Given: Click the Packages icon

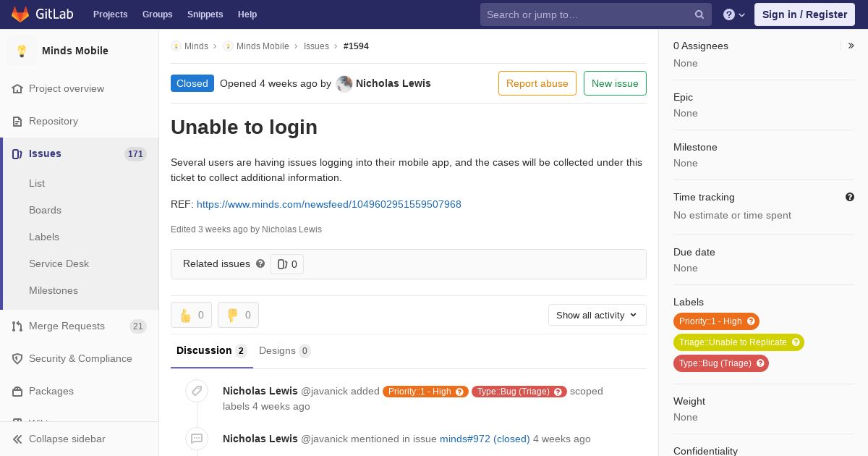Looking at the screenshot, I should (x=17, y=392).
